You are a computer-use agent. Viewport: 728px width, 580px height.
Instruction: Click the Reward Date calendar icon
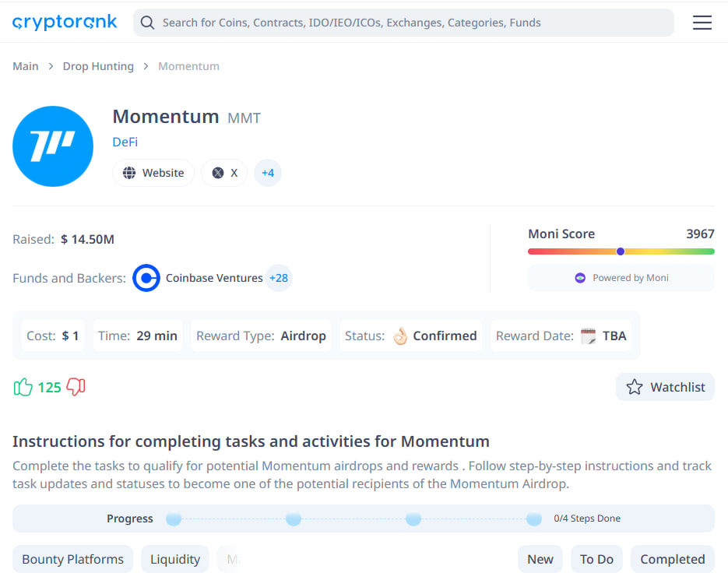(x=589, y=336)
